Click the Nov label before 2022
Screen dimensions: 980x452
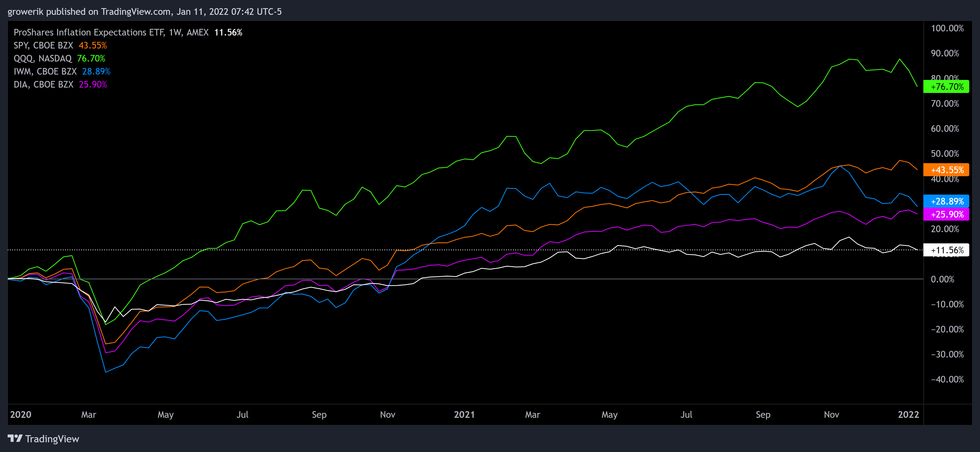tap(832, 414)
